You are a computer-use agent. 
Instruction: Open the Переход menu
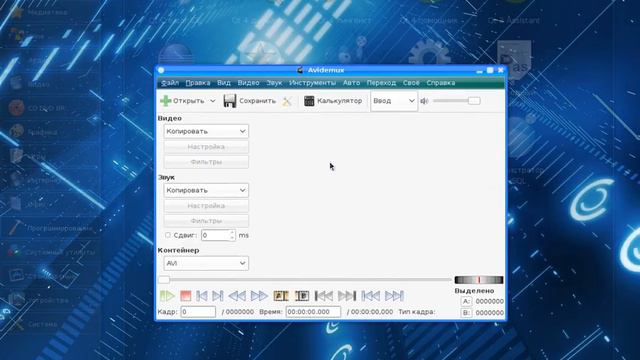381,83
